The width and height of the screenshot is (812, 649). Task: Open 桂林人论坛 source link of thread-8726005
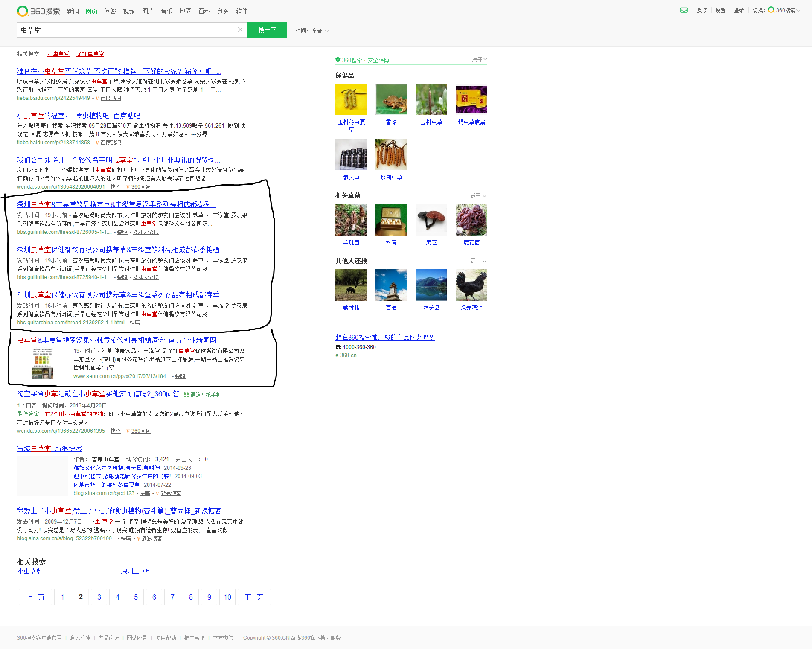point(146,232)
